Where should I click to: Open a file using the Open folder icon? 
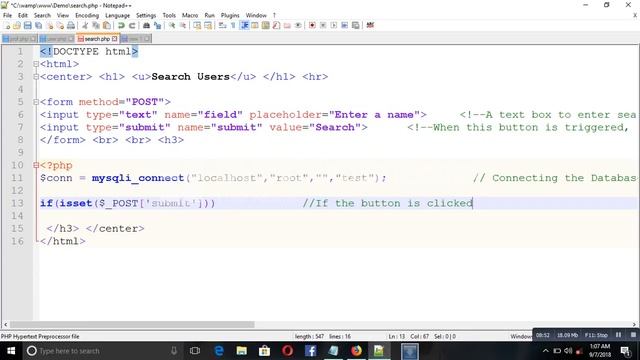(17, 25)
